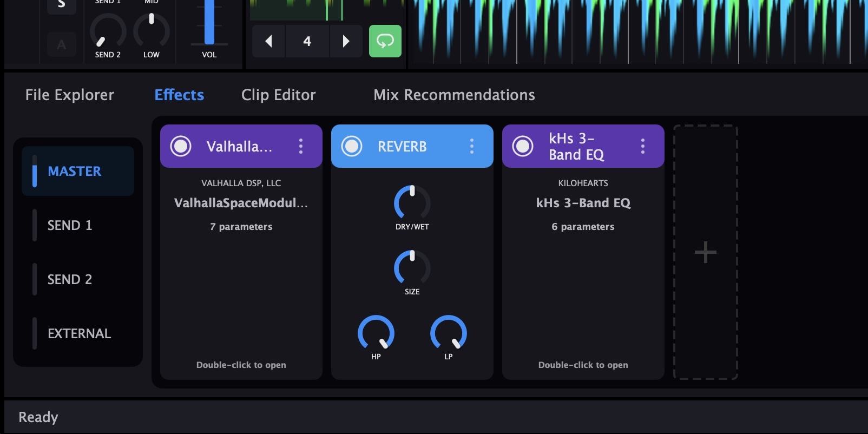This screenshot has height=434, width=868.
Task: Click the A button on the deck
Action: (62, 45)
